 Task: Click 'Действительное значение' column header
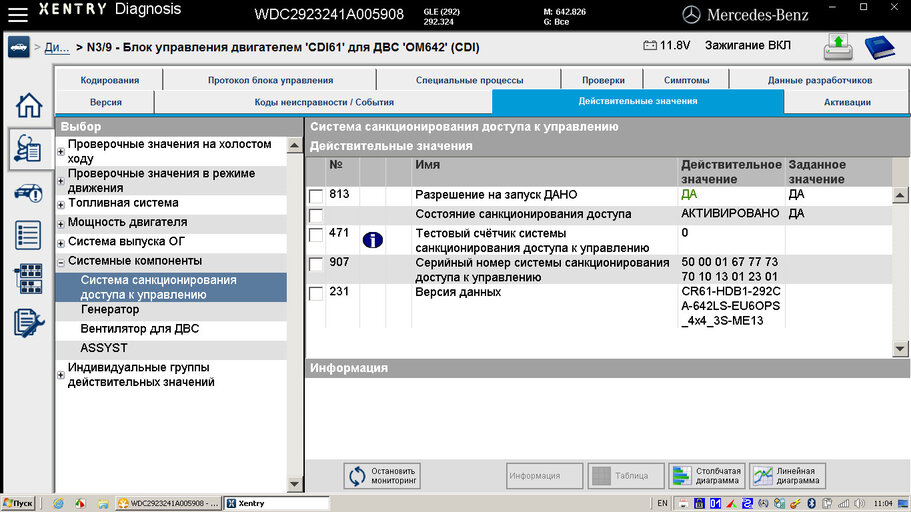731,171
